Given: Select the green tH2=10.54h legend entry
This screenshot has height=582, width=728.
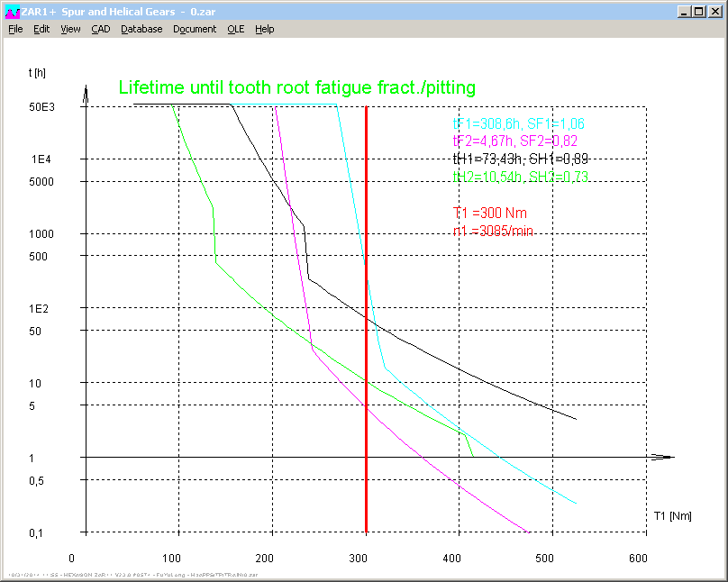Looking at the screenshot, I should pyautogui.click(x=520, y=177).
